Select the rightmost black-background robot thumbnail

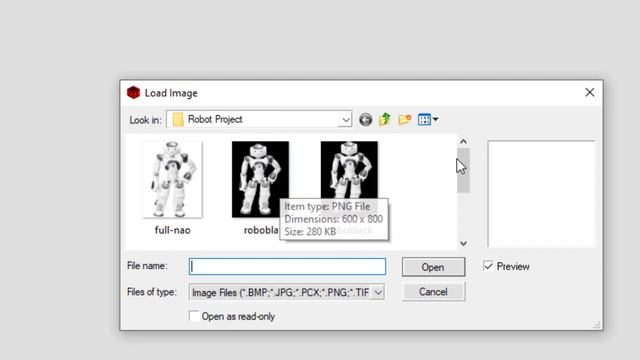tap(349, 170)
